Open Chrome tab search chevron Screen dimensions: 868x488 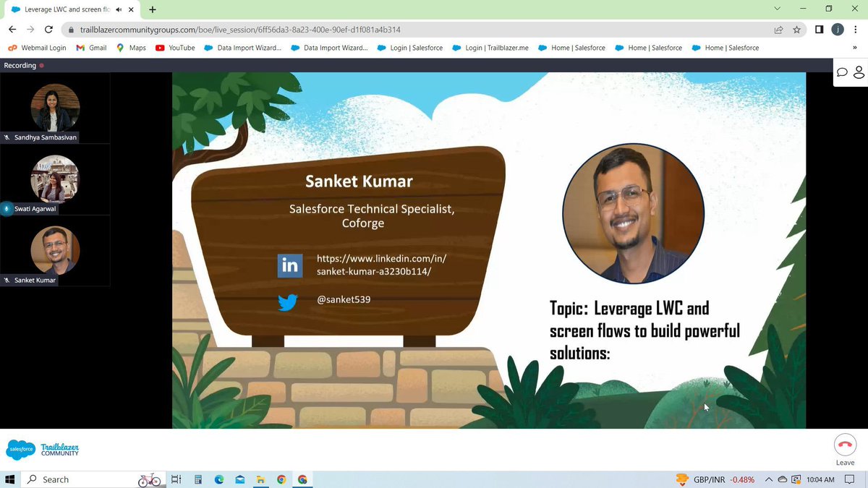coord(778,9)
